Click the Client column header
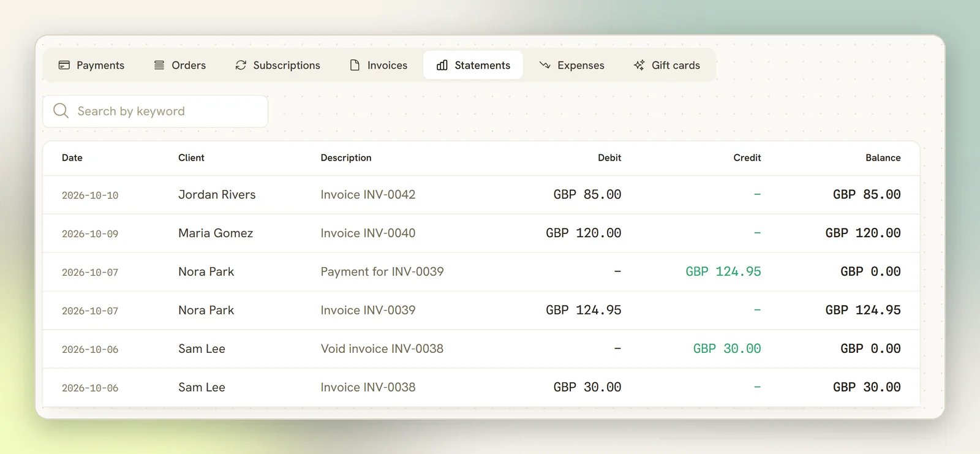 (191, 157)
